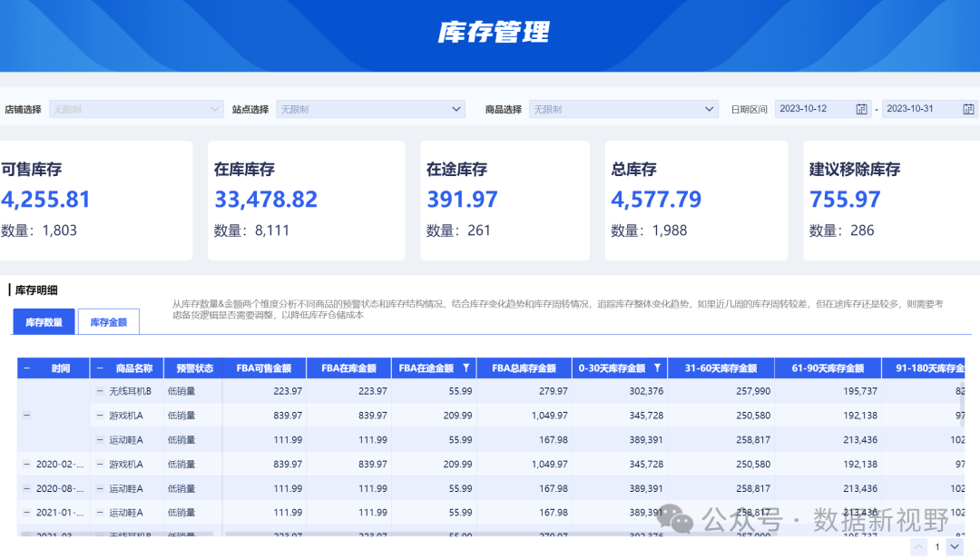
Task: Collapse 商品名称 column via header minus icon
Action: pos(100,368)
